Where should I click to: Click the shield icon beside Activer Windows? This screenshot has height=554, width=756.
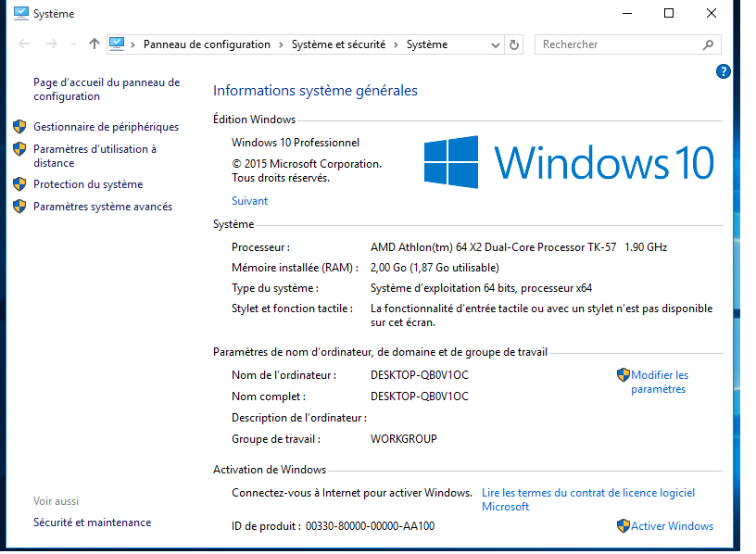pos(624,526)
